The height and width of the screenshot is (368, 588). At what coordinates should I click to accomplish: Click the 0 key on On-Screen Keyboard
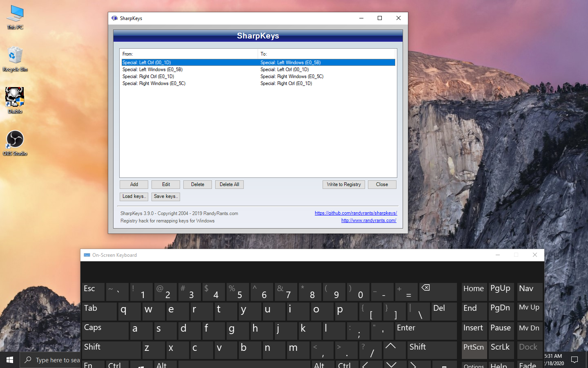pos(359,292)
